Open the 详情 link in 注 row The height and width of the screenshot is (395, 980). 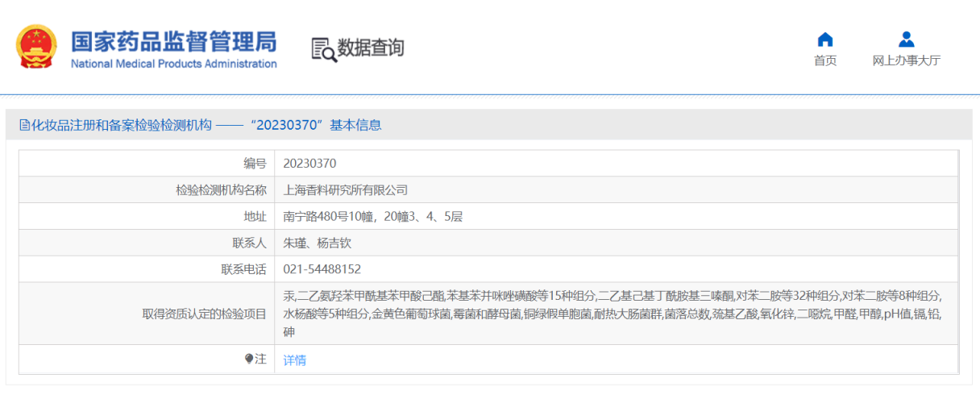click(295, 360)
